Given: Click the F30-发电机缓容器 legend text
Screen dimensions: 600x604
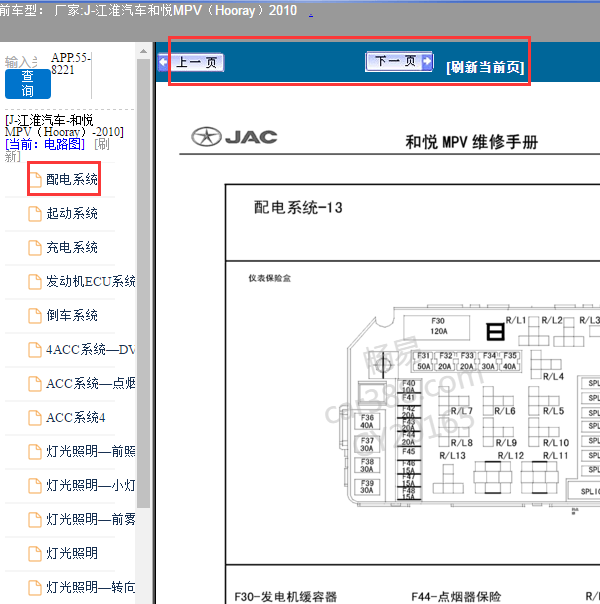Looking at the screenshot, I should (285, 597).
